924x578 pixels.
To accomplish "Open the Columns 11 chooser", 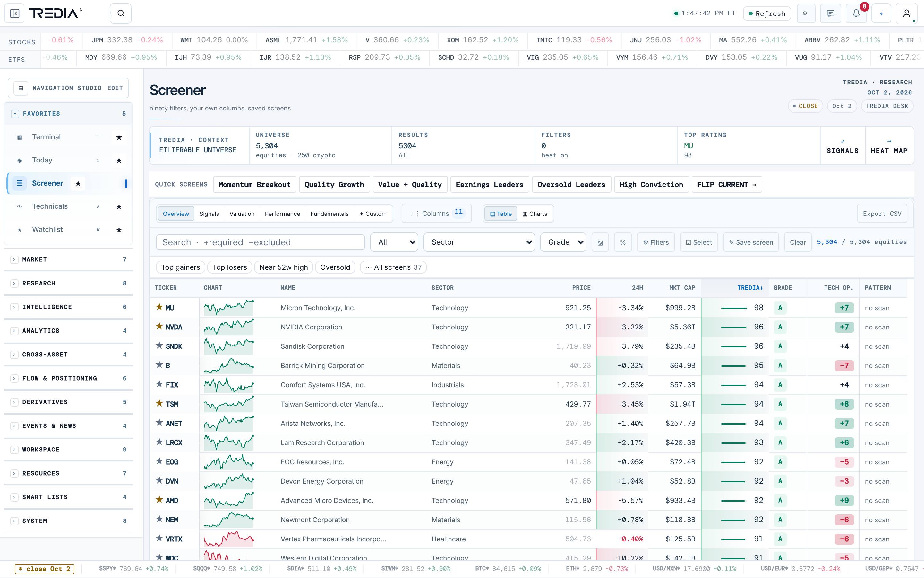I will [436, 213].
